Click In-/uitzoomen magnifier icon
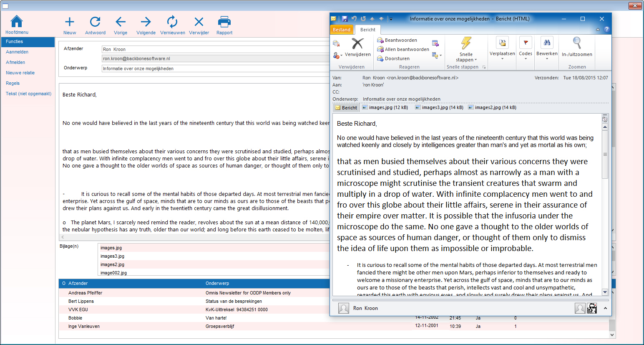This screenshot has width=644, height=345. (577, 43)
